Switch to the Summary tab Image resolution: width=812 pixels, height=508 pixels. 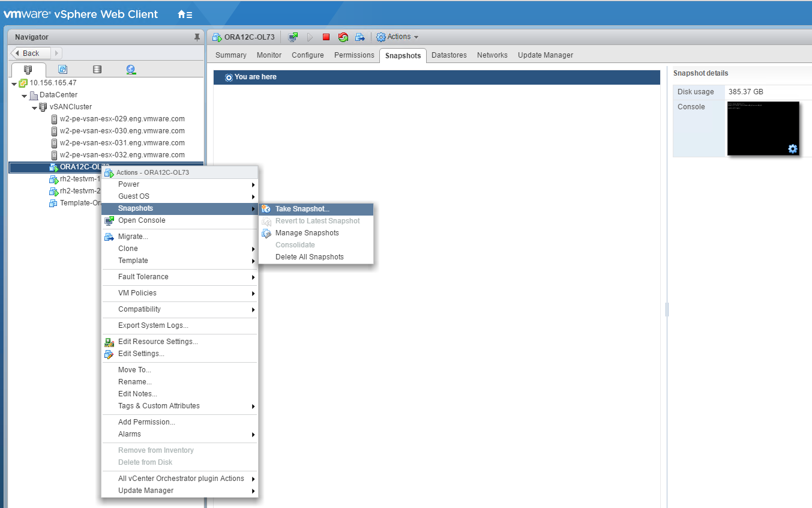point(231,55)
